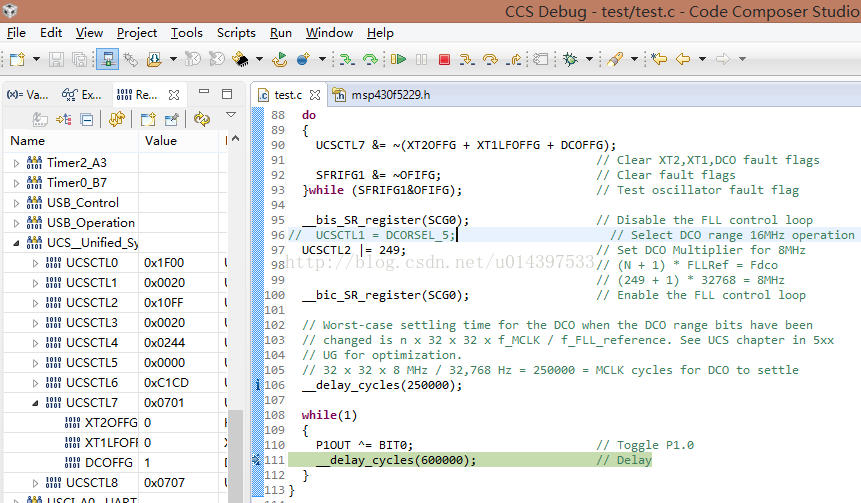Expand the Timer2_A3 register group
The height and width of the screenshot is (503, 861).
(16, 163)
